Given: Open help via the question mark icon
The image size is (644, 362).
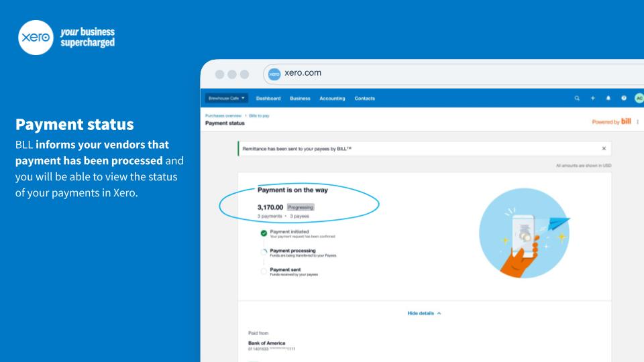Looking at the screenshot, I should (x=624, y=98).
